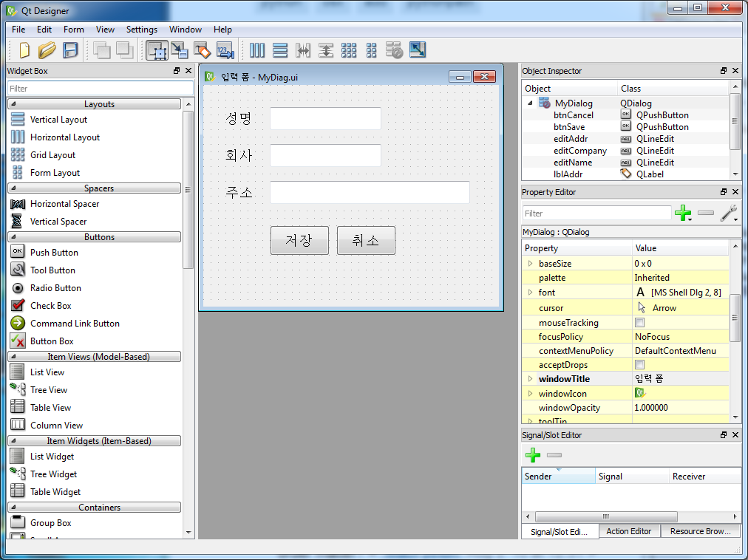Collapse MyDialog tree node in Object Inspector
This screenshot has height=560, width=748.
530,103
